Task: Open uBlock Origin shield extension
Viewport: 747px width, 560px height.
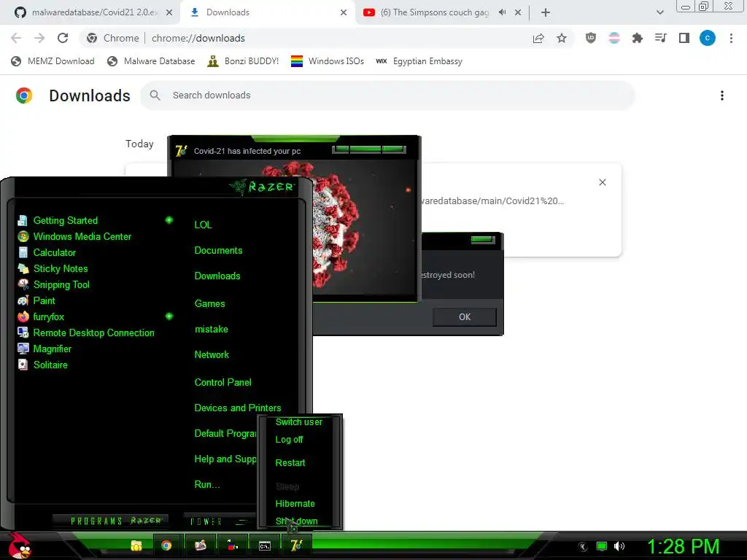Action: pos(591,38)
